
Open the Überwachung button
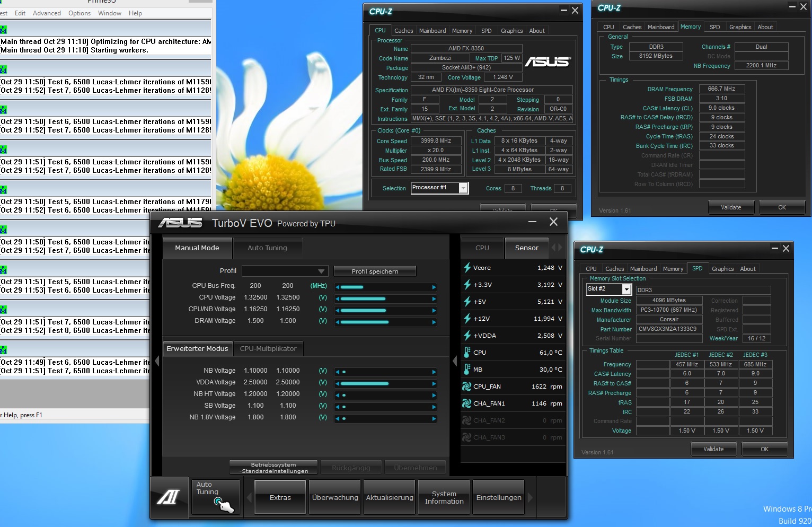(x=335, y=497)
